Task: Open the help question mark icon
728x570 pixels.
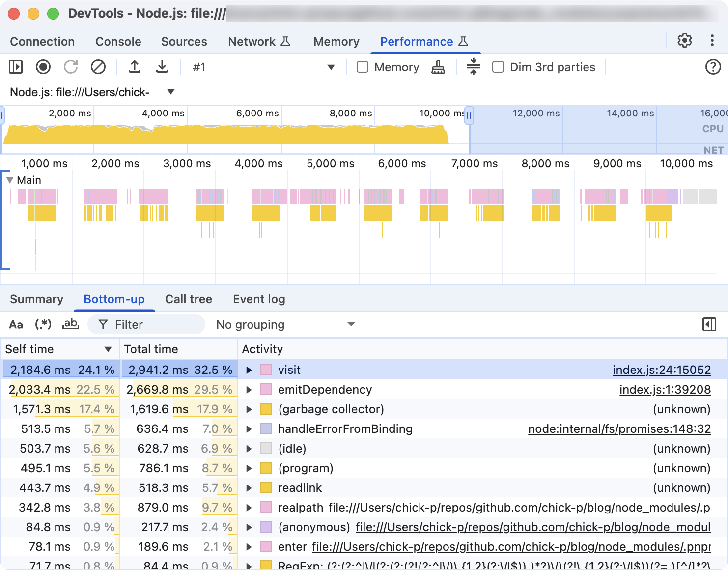Action: coord(713,67)
